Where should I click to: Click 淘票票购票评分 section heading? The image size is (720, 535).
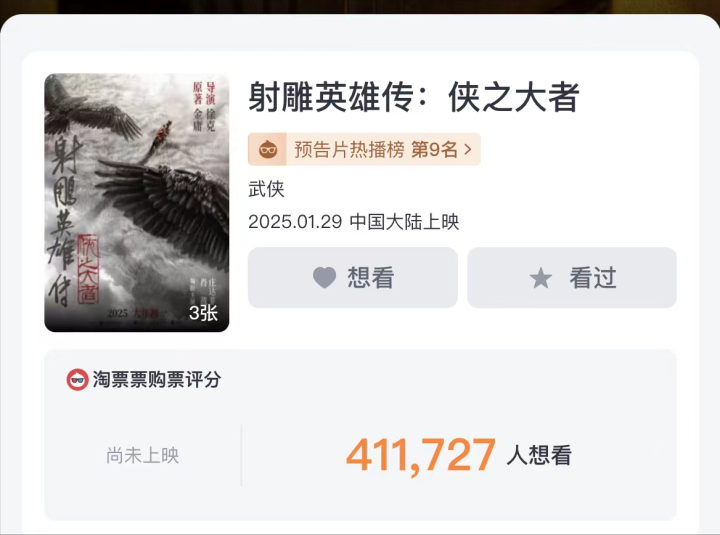[x=157, y=380]
